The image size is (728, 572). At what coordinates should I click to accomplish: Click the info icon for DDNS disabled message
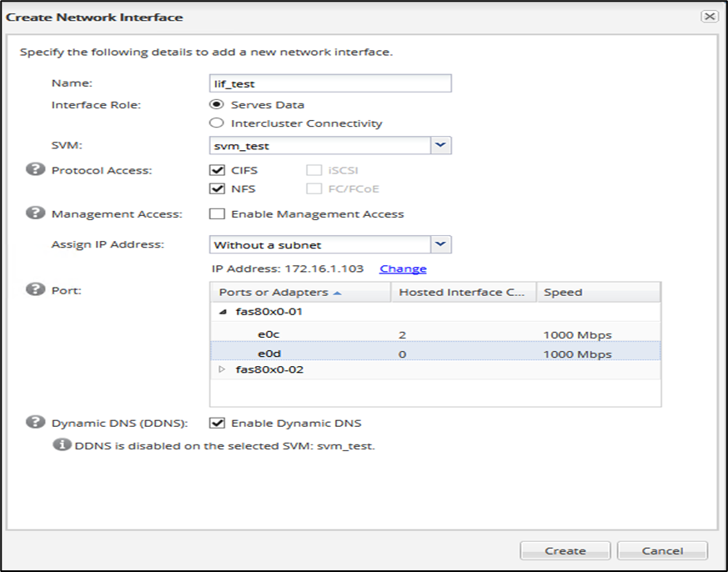point(61,444)
